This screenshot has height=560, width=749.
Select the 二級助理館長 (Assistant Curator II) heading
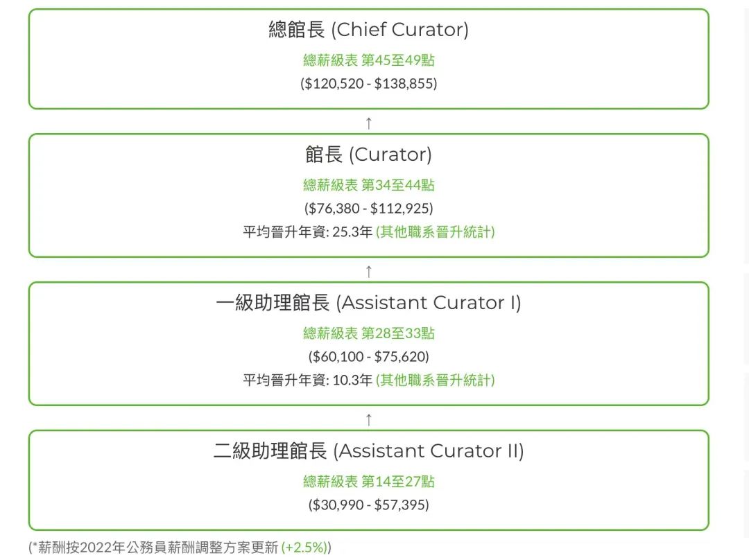click(368, 450)
